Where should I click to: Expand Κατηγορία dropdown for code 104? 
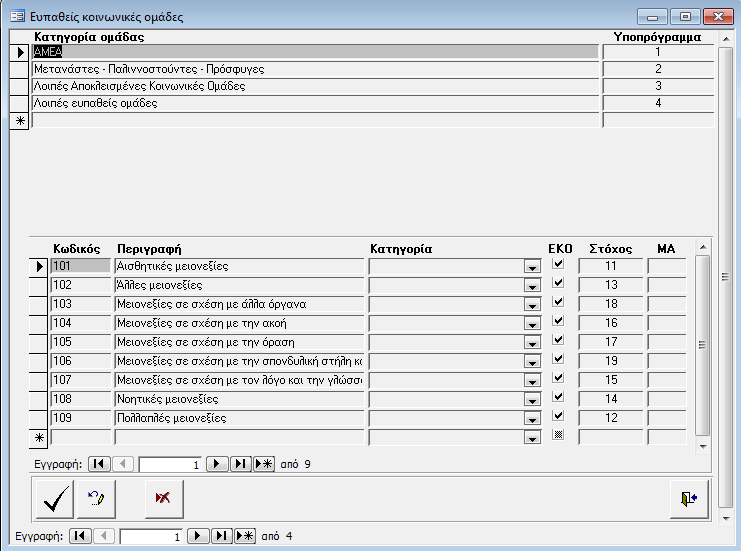531,324
